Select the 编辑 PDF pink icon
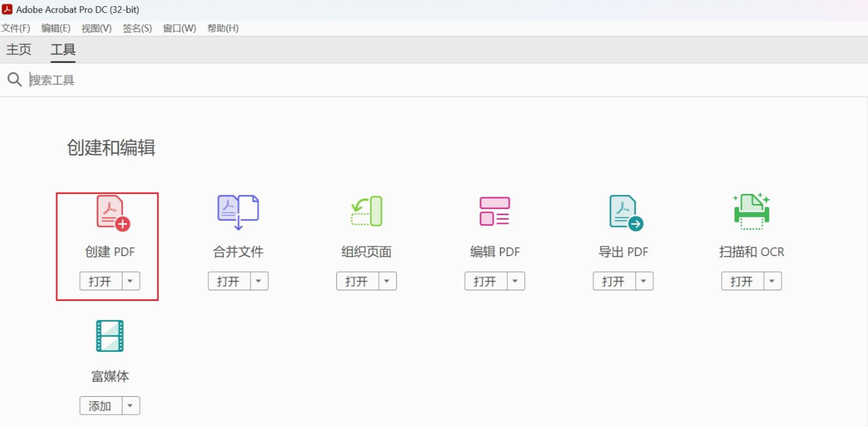Screen dimensions: 868x427 [x=494, y=211]
